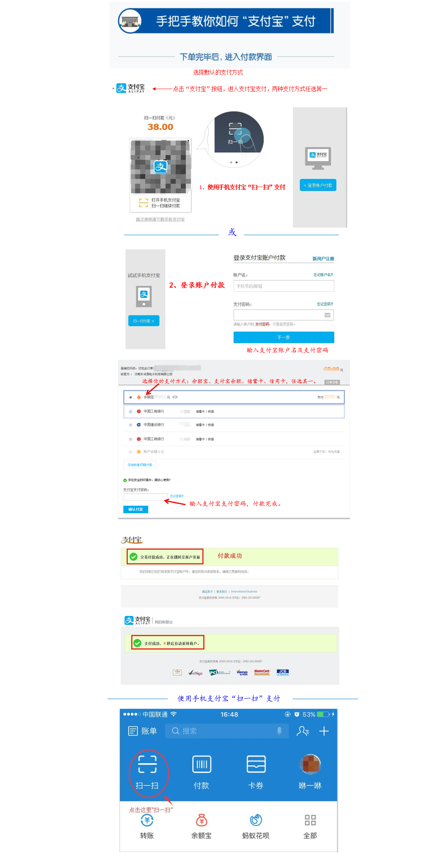
Task: Tap the 全部 grid icon
Action: pyautogui.click(x=310, y=820)
